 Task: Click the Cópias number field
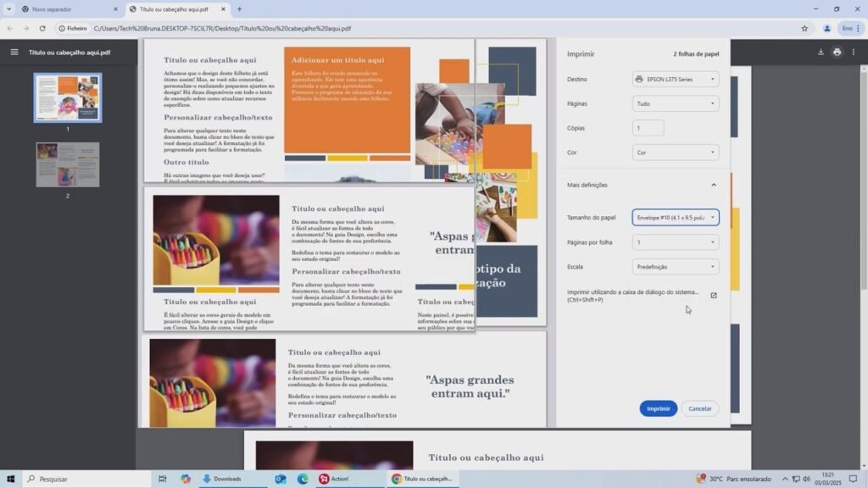(x=648, y=128)
